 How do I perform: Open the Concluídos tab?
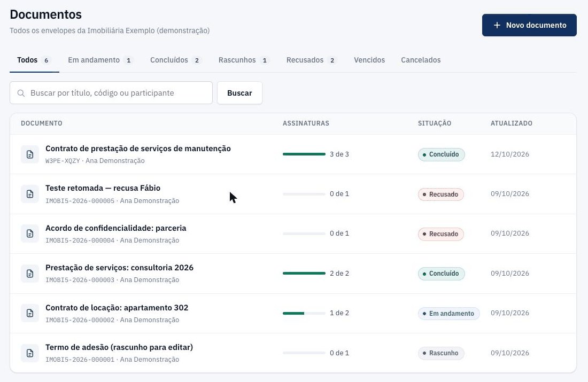point(175,60)
